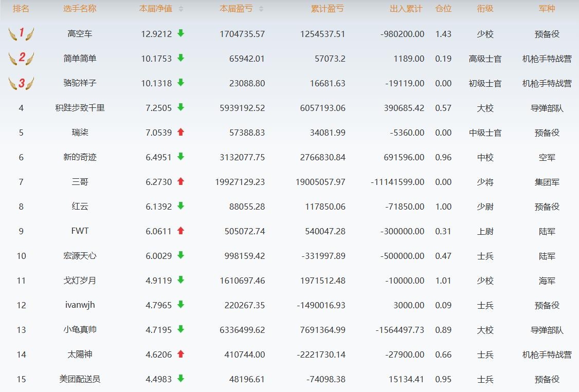579x392 pixels.
Task: Open player 积跬步致千里's profile
Action: click(80, 108)
